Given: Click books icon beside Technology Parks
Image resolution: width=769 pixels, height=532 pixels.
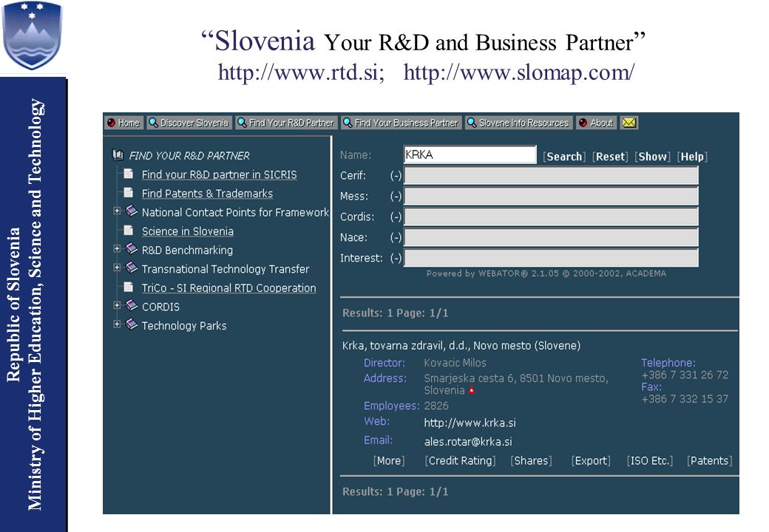Looking at the screenshot, I should point(131,324).
